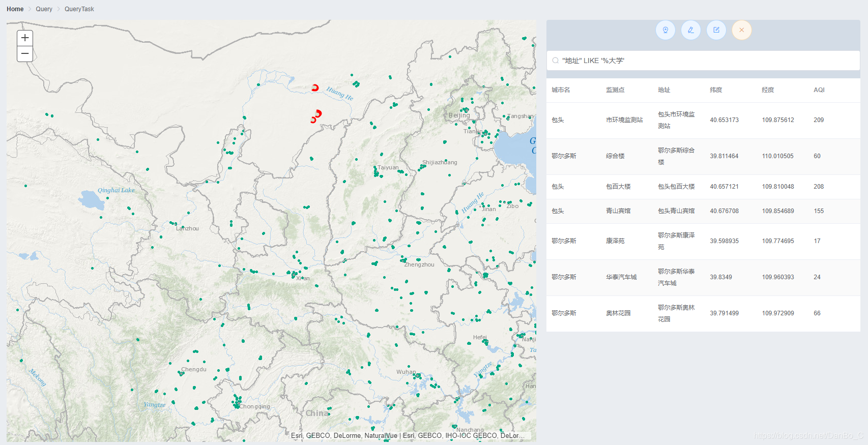
Task: Click the query text input field
Action: (x=703, y=61)
